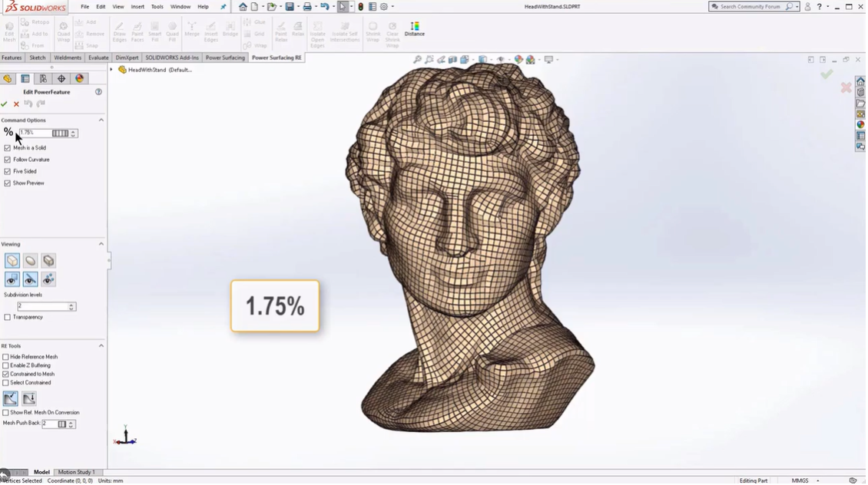The image size is (868, 485).
Task: Expand the HeadWithStand tree node
Action: (x=111, y=70)
